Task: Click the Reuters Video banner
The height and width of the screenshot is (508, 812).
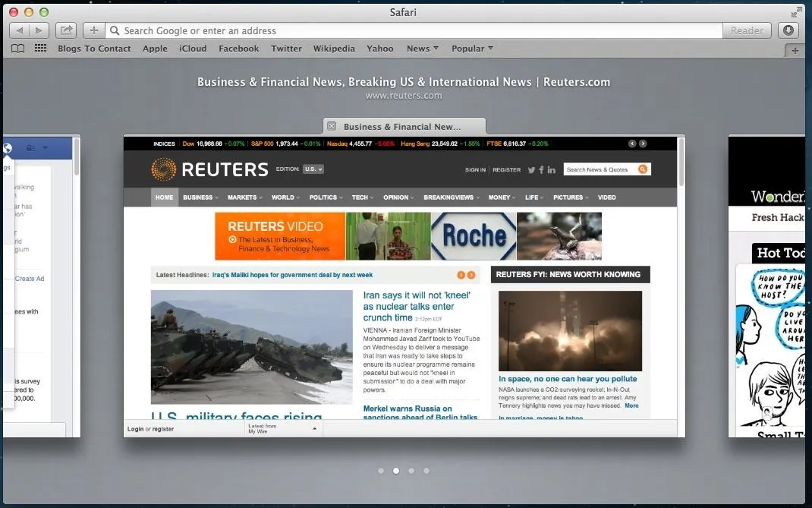Action: pos(280,236)
